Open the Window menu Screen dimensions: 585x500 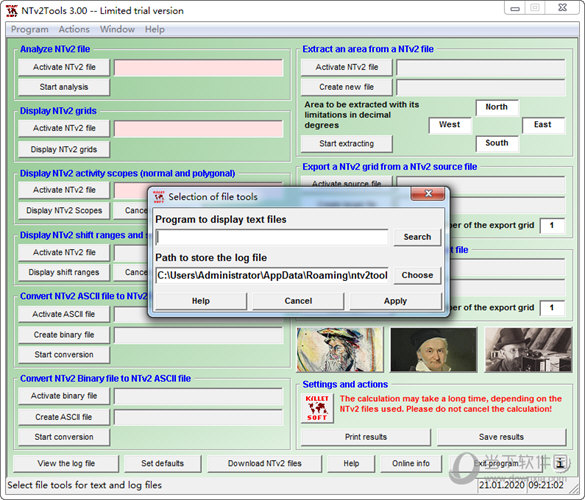click(117, 29)
